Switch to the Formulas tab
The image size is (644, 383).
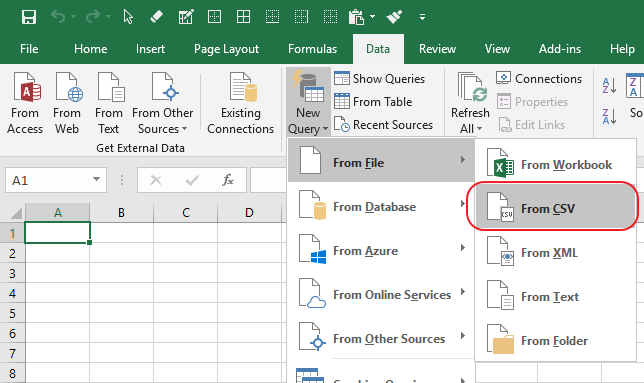313,49
